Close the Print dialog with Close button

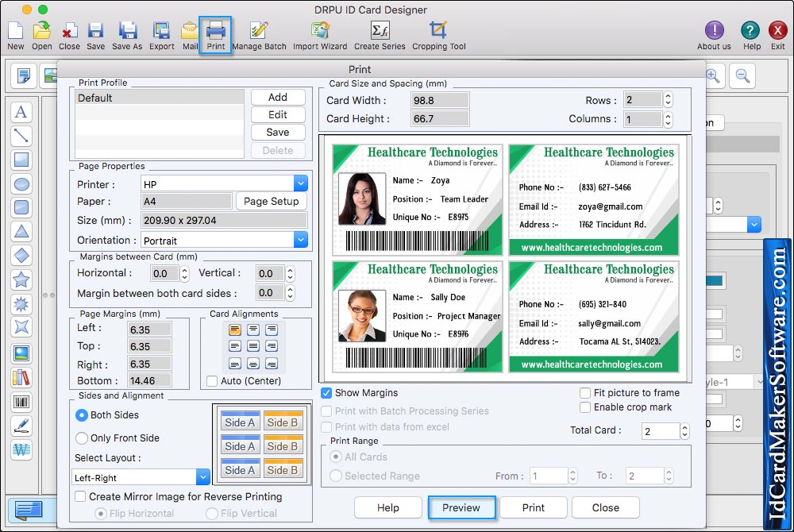(606, 507)
